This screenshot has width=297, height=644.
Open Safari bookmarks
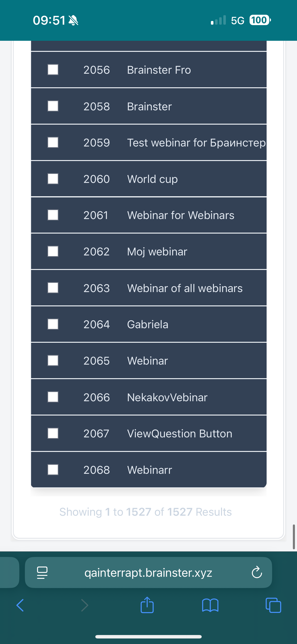tap(210, 605)
